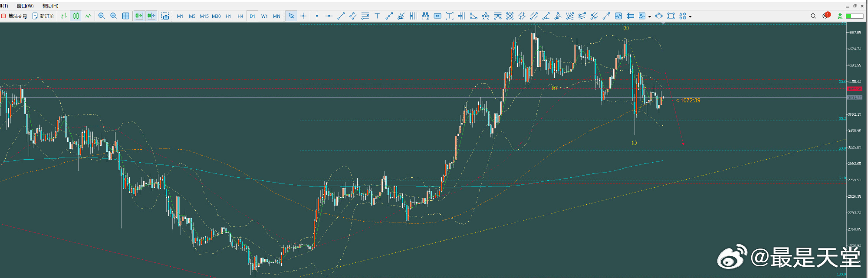Image resolution: width=868 pixels, height=278 pixels.
Task: Activate the crosshair tool
Action: tap(303, 16)
